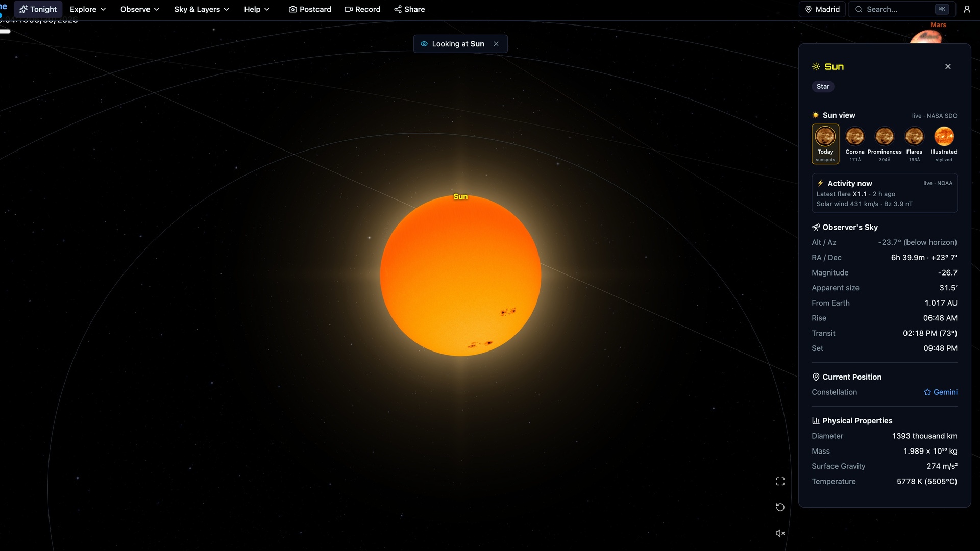980x551 pixels.
Task: Dismiss the Looking at Sun banner
Action: [x=496, y=44]
